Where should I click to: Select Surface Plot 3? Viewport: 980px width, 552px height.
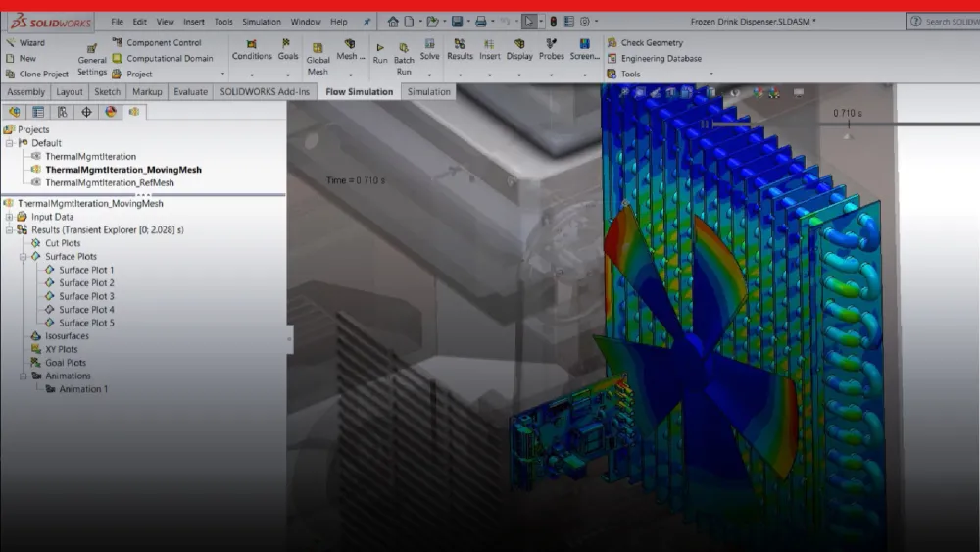click(86, 296)
